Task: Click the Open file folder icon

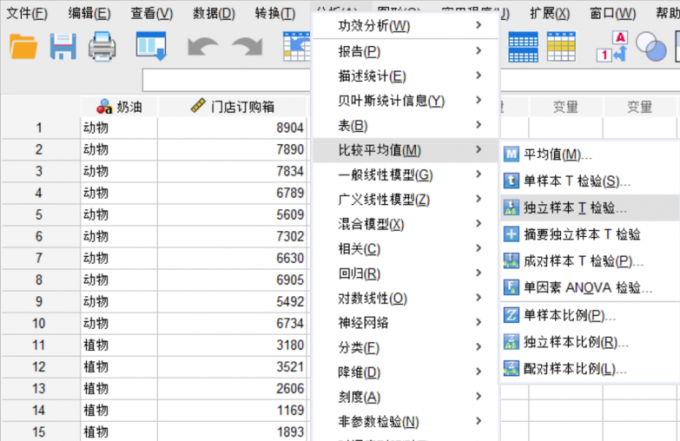Action: point(22,46)
